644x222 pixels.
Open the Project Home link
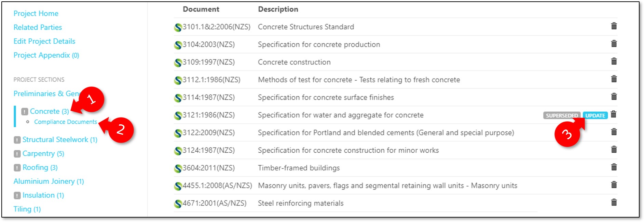click(36, 13)
